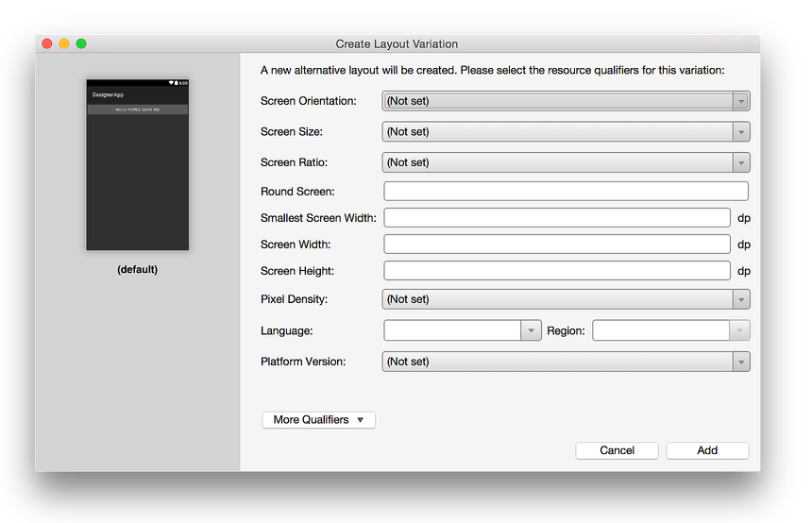812x523 pixels.
Task: Focus the Smallest Screen Width field
Action: point(557,218)
